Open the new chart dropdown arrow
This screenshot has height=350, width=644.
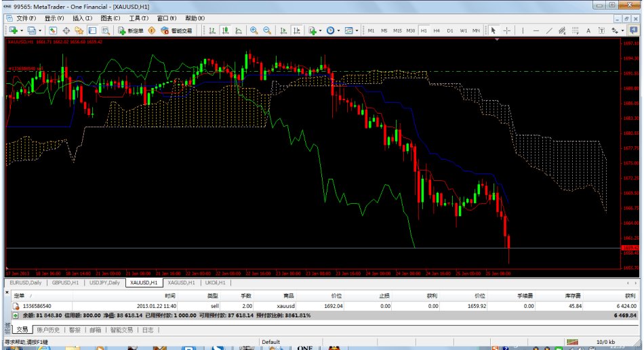22,30
